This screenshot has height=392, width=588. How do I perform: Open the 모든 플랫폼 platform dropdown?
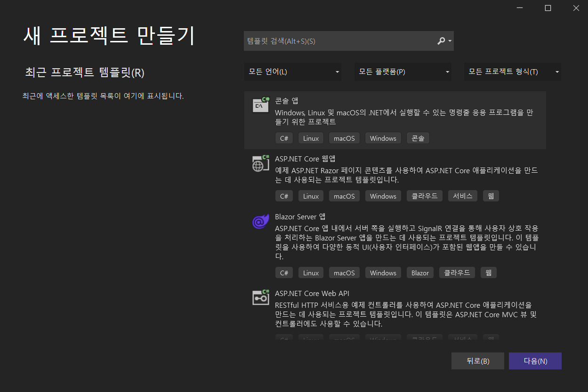pyautogui.click(x=403, y=72)
